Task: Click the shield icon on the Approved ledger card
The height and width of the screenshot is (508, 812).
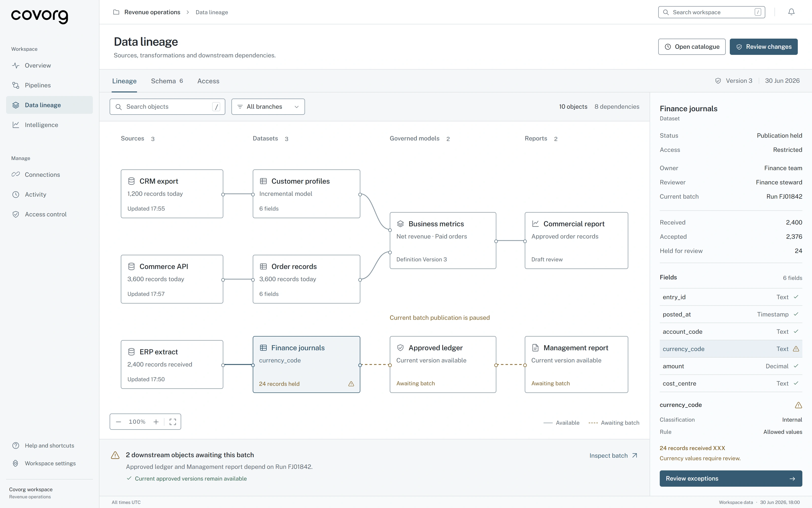Action: coord(400,348)
